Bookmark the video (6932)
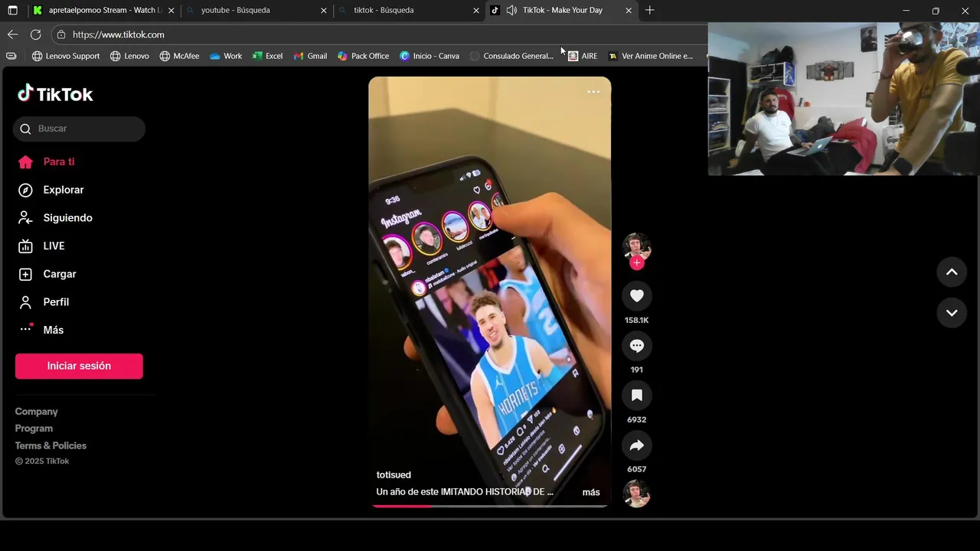Viewport: 980px width, 551px height. [636, 396]
